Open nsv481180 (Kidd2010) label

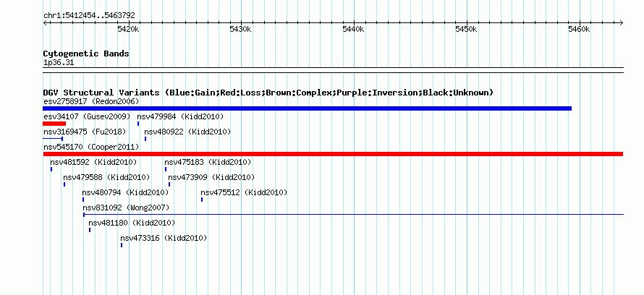132,223
